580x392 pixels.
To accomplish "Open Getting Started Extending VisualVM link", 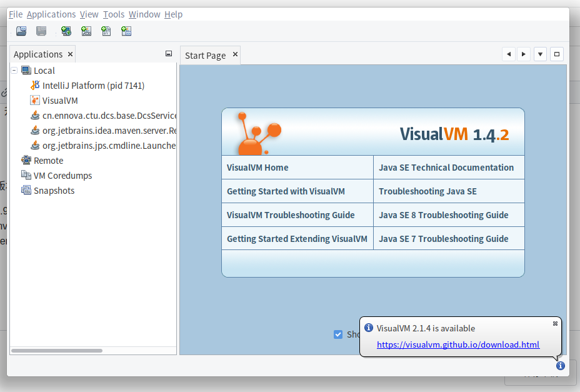I will 297,239.
